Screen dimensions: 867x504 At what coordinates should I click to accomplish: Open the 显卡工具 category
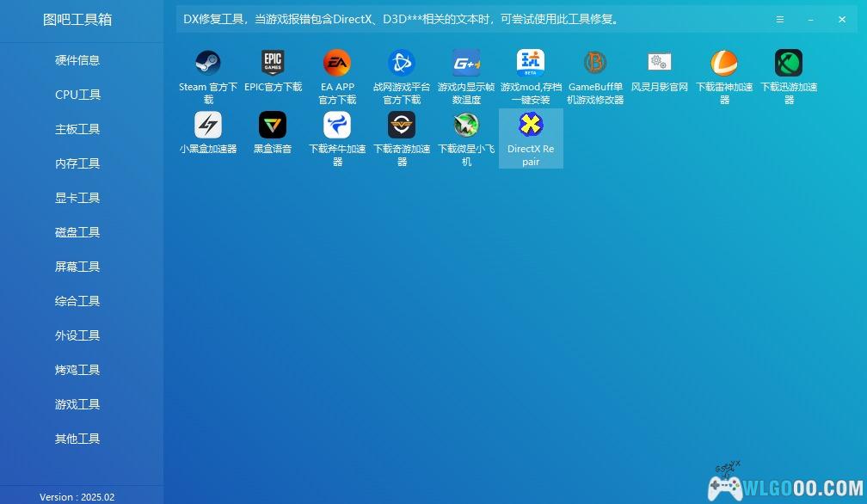(x=77, y=198)
